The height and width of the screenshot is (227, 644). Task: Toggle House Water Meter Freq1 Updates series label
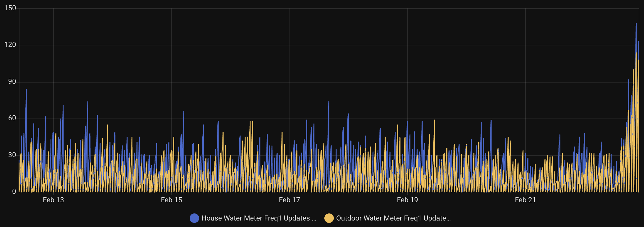[258, 218]
